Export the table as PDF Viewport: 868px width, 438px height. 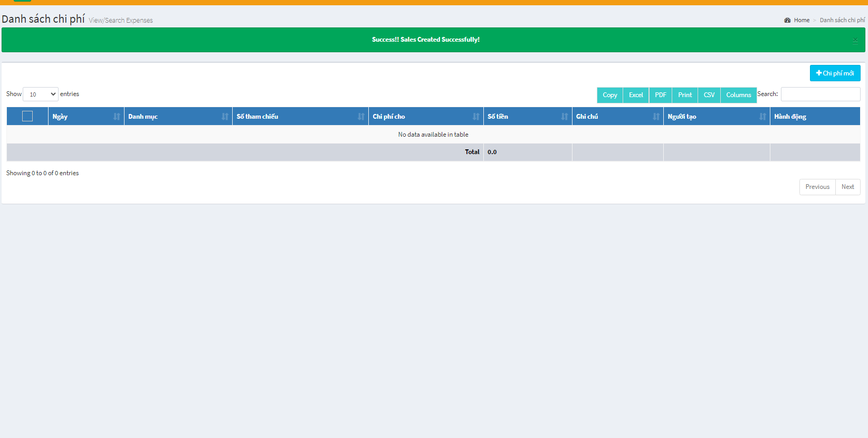coord(661,95)
